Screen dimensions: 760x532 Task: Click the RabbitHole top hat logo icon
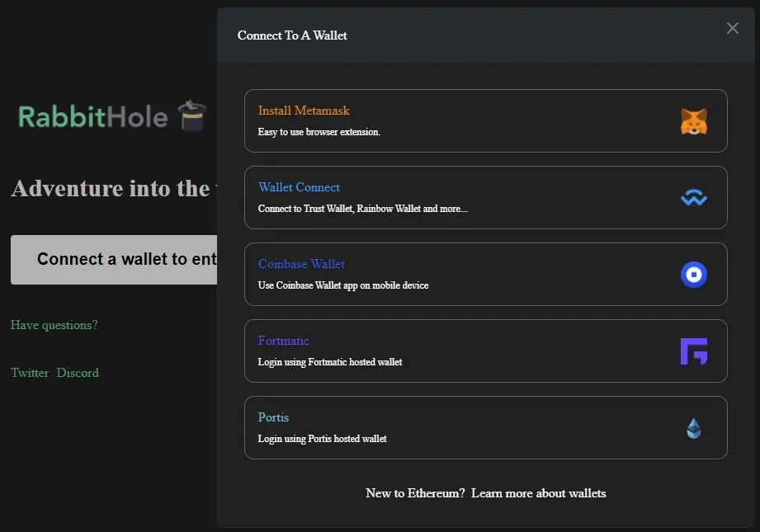point(192,115)
